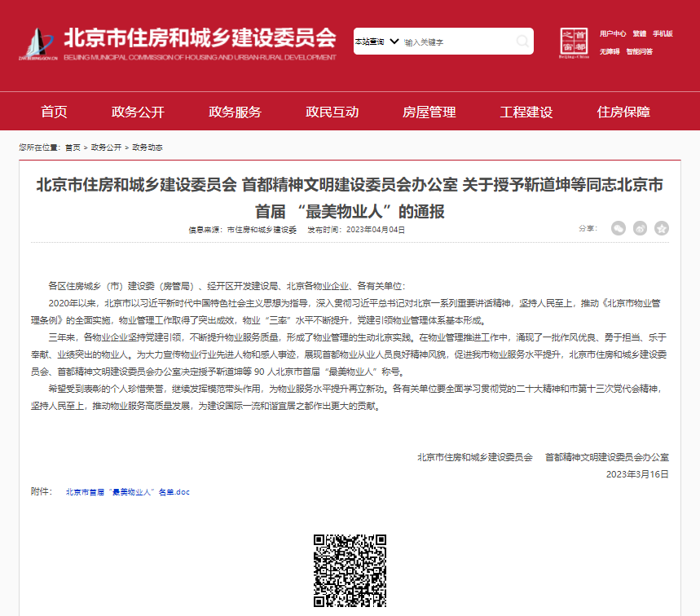Click the English subtitle BEIJING MUNICIPAL COMMISSION
This screenshot has height=616, width=700.
200,57
